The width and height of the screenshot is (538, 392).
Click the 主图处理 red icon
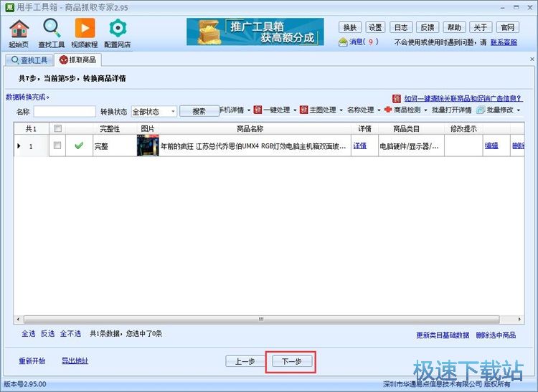point(303,110)
